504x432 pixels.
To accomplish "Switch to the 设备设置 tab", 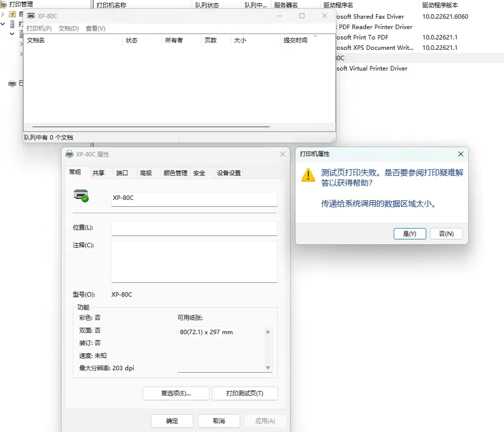I will tap(229, 173).
